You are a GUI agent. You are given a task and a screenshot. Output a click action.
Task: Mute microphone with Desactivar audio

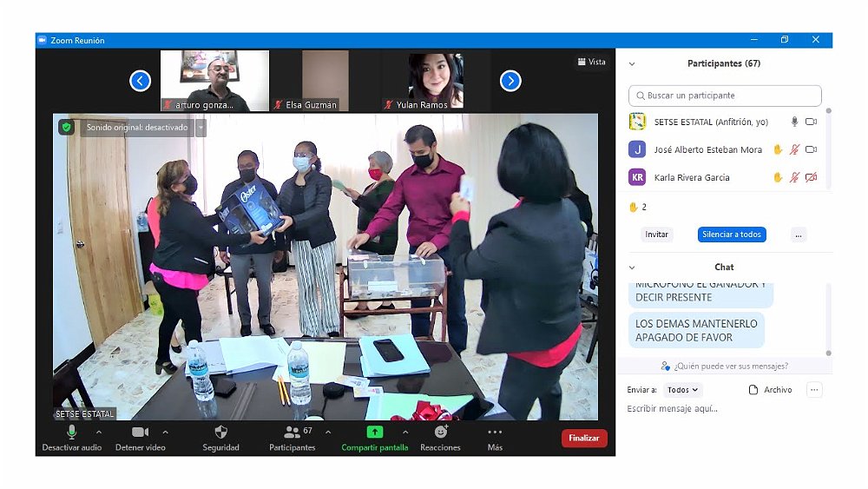click(x=71, y=433)
